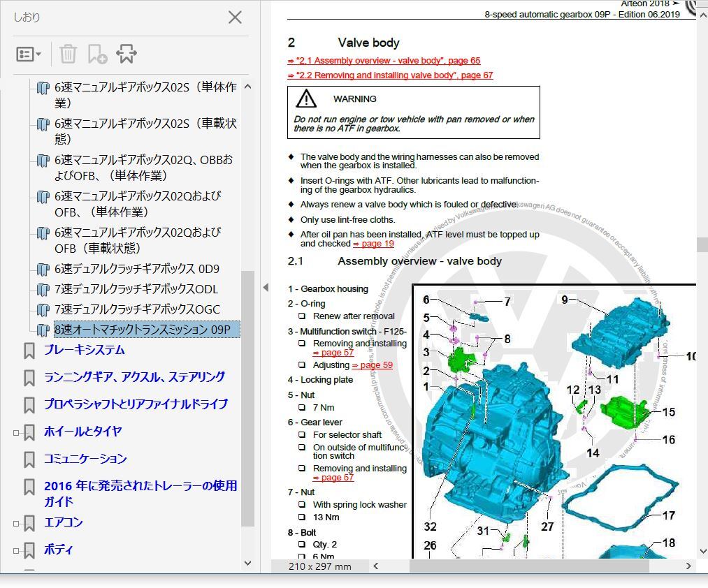Open page 57 link under Multifunction switch F125
Screen dimensions: 708x588
click(x=333, y=353)
